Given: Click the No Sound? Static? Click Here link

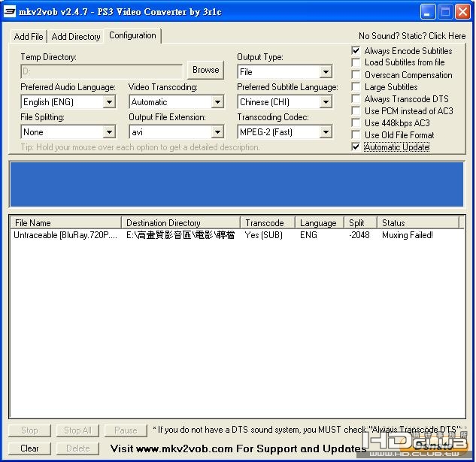Looking at the screenshot, I should 412,36.
